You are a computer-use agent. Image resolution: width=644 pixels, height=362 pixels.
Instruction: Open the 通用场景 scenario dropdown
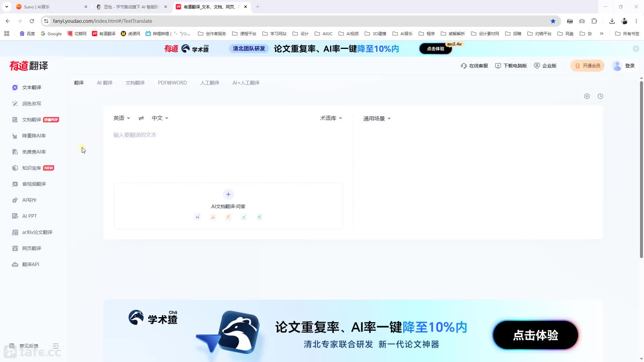click(x=377, y=118)
